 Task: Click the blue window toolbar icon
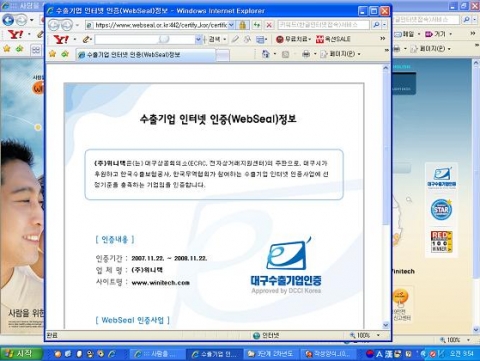[x=260, y=40]
